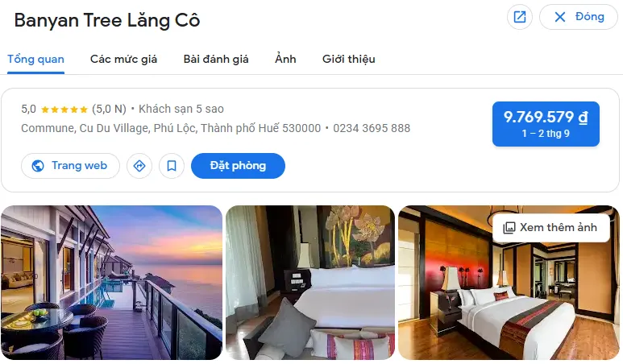Click the 9.769.579 đ price button
This screenshot has width=623, height=364.
pos(546,124)
